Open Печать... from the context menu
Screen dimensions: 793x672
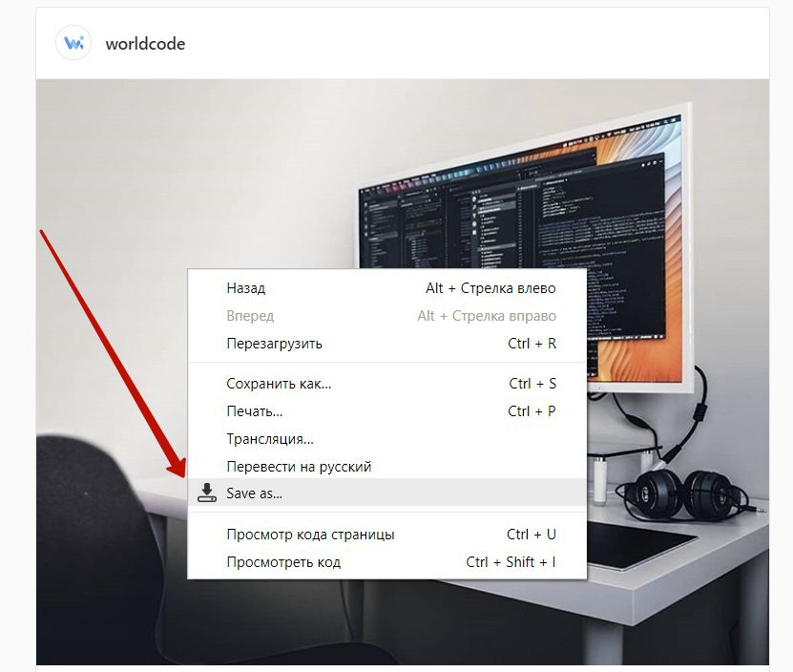pos(386,411)
